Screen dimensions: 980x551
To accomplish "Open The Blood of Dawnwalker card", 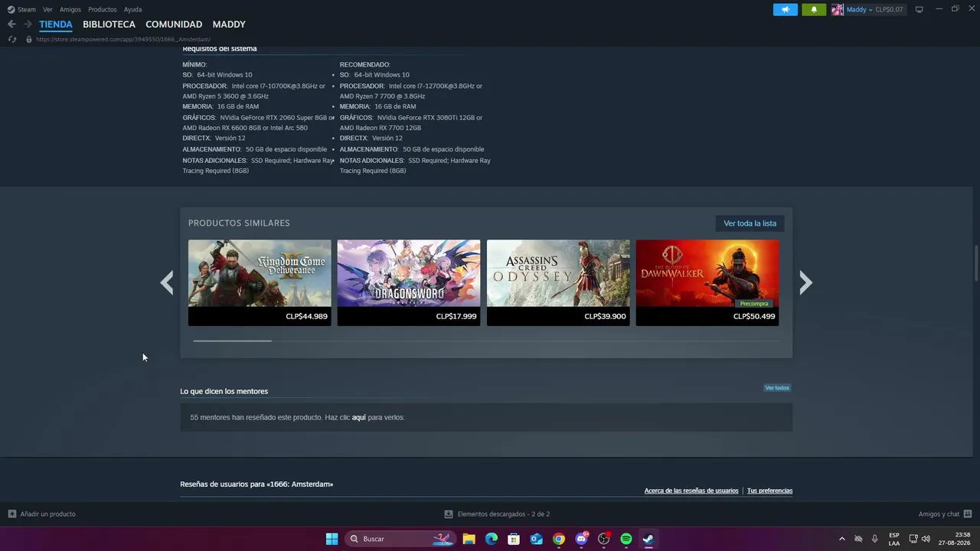I will (707, 282).
